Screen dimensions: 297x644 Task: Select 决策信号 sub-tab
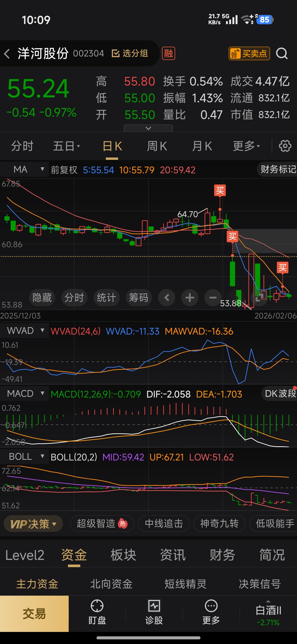(260, 584)
